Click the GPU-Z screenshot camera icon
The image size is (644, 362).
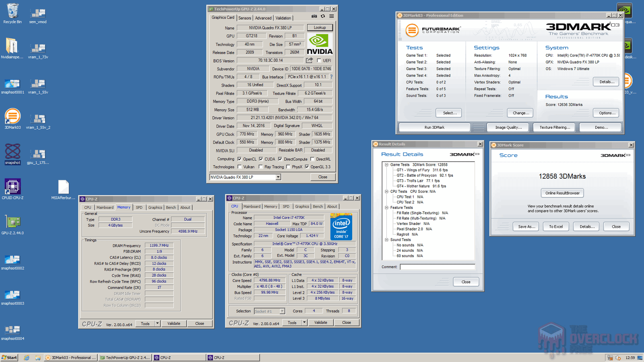(x=314, y=16)
